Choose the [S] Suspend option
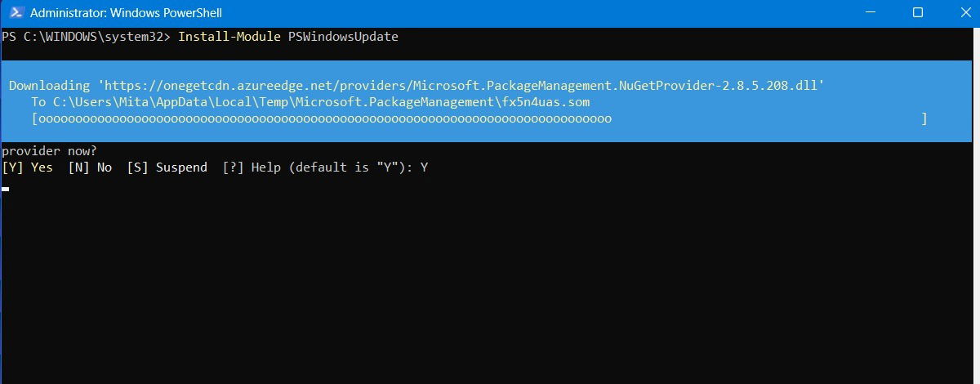The image size is (980, 384). pos(167,167)
